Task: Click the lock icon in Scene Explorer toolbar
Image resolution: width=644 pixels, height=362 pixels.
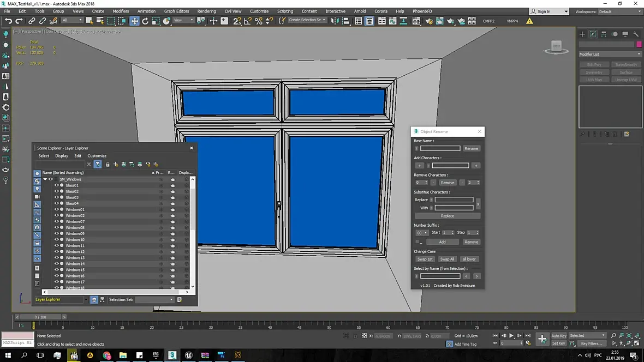Action: [x=108, y=164]
